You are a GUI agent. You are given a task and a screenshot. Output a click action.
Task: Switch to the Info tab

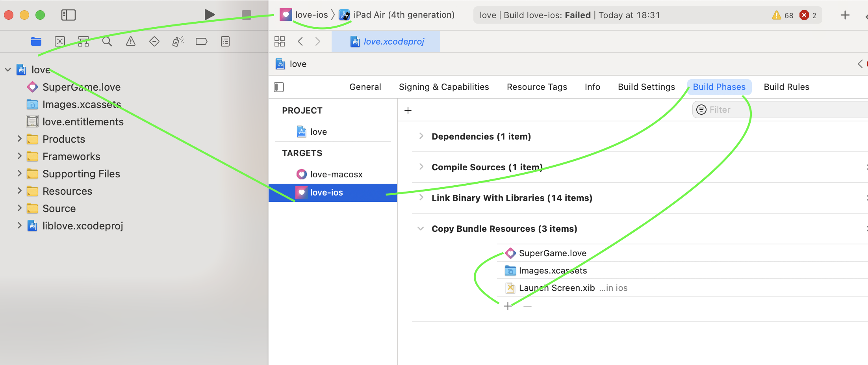592,87
